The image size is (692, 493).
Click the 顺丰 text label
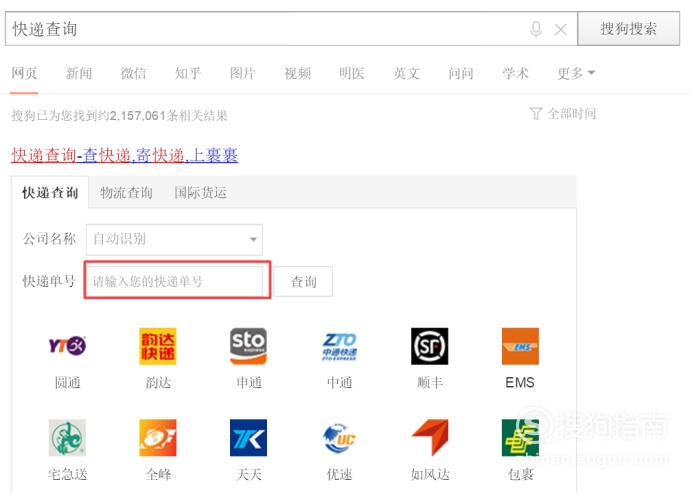pos(430,382)
